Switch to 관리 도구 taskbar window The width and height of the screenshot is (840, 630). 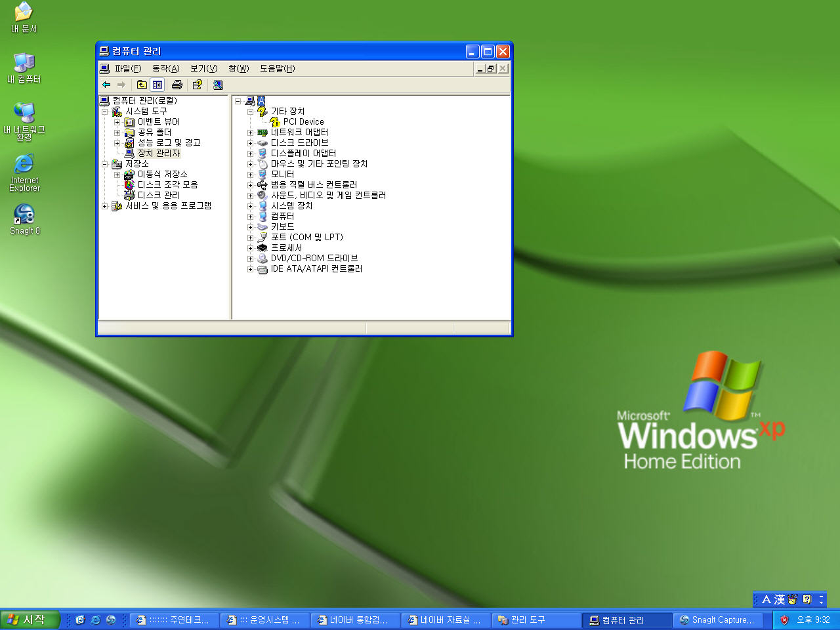click(x=535, y=619)
